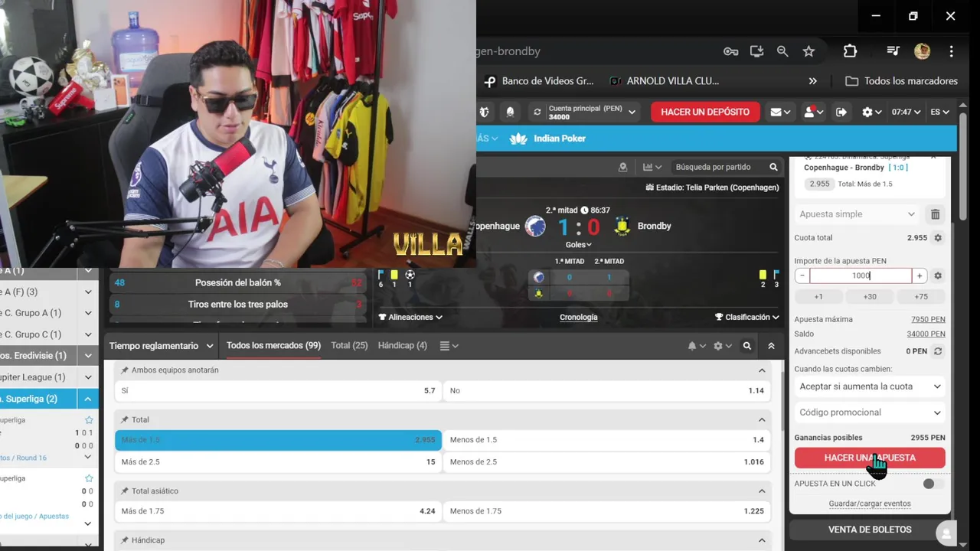Collapse all markets with double-chevron icon
This screenshot has height=551, width=980.
(x=771, y=346)
